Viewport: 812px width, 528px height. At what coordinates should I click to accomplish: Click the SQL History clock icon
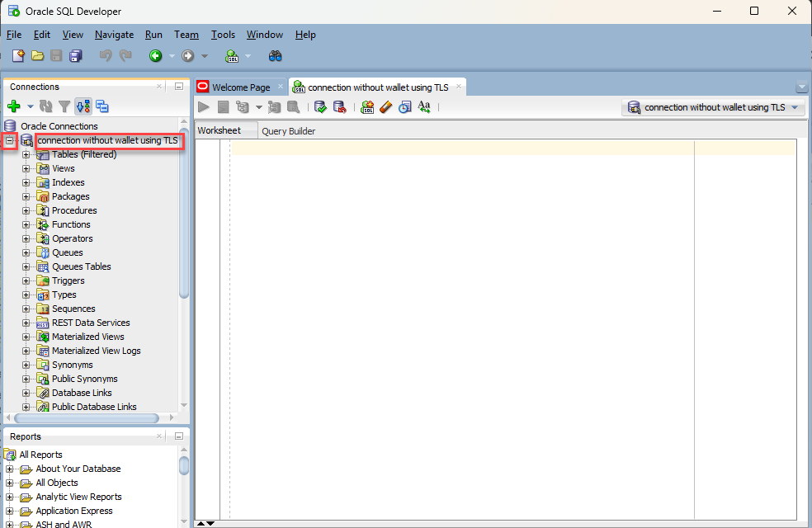[x=404, y=107]
